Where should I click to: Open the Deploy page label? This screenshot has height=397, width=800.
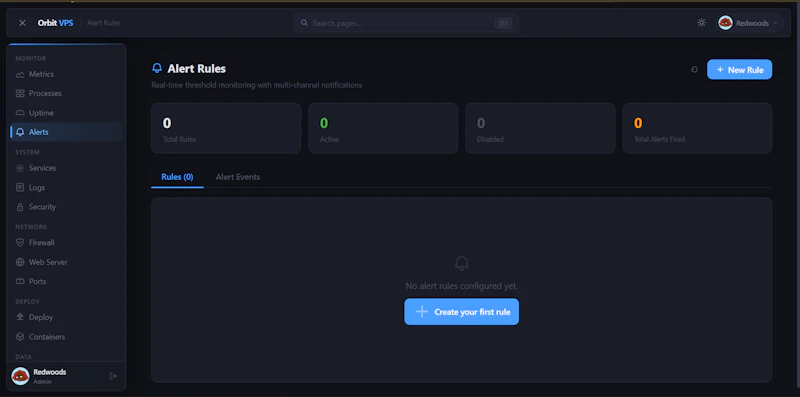click(x=41, y=317)
